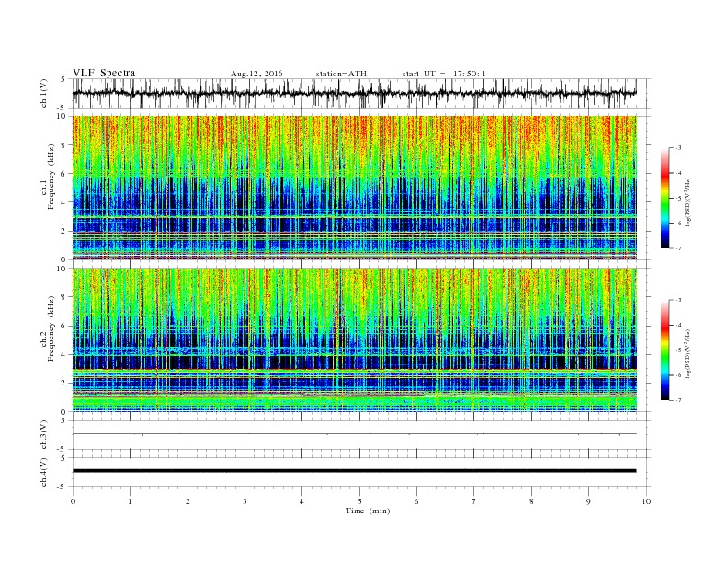
Task: Click the "Time (min)" x-axis label
Action: [x=368, y=511]
